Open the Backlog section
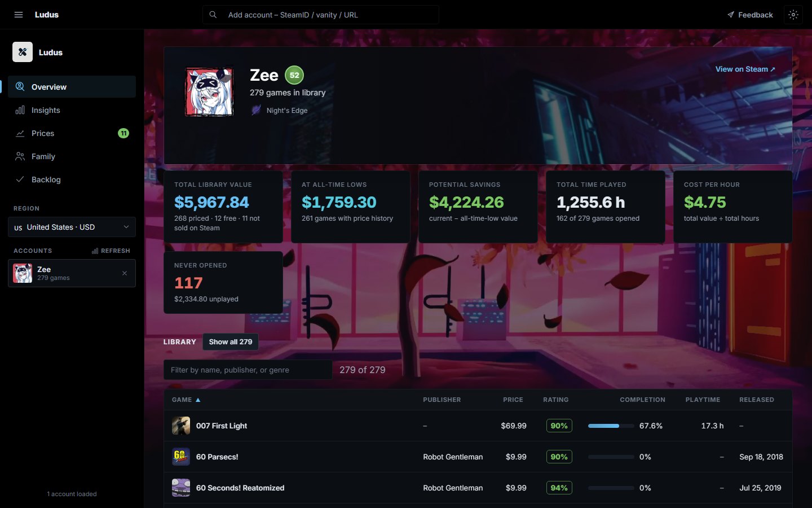The height and width of the screenshot is (508, 812). [x=72, y=179]
